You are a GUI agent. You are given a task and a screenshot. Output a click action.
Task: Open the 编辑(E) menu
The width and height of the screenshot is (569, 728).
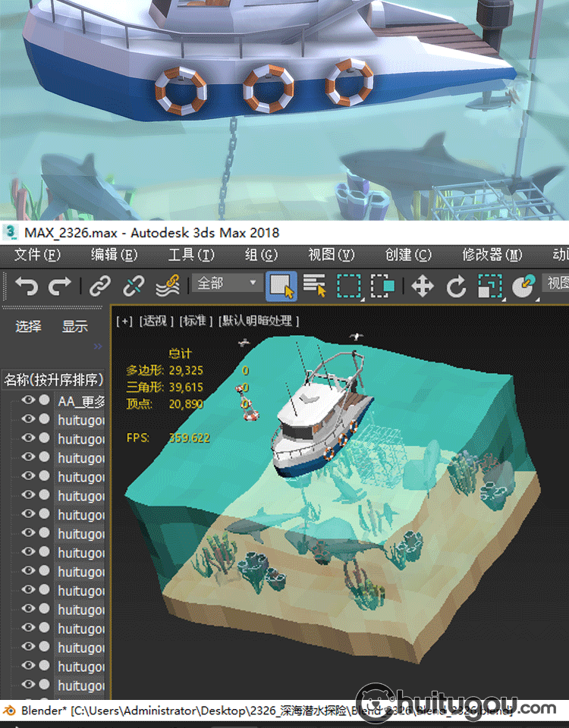point(115,255)
